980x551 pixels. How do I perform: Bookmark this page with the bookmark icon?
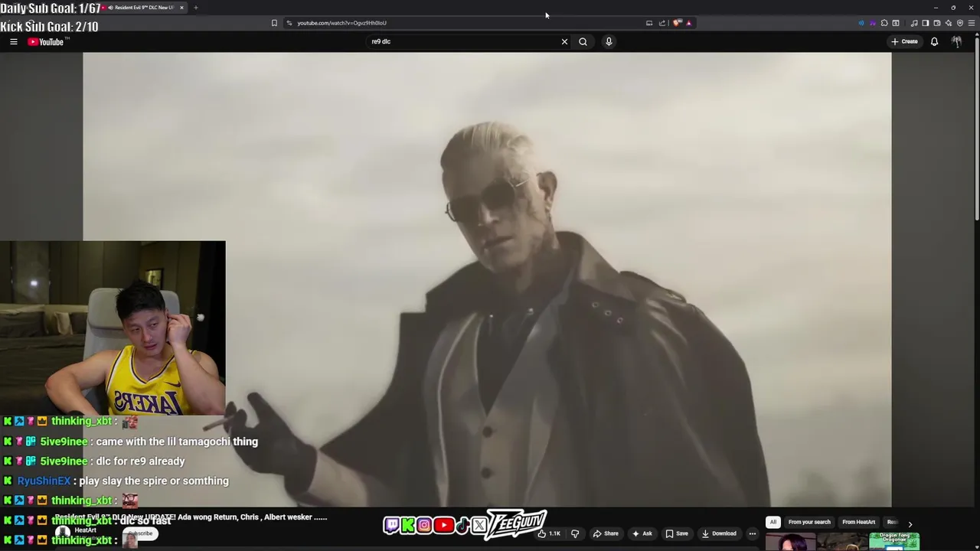pos(274,23)
